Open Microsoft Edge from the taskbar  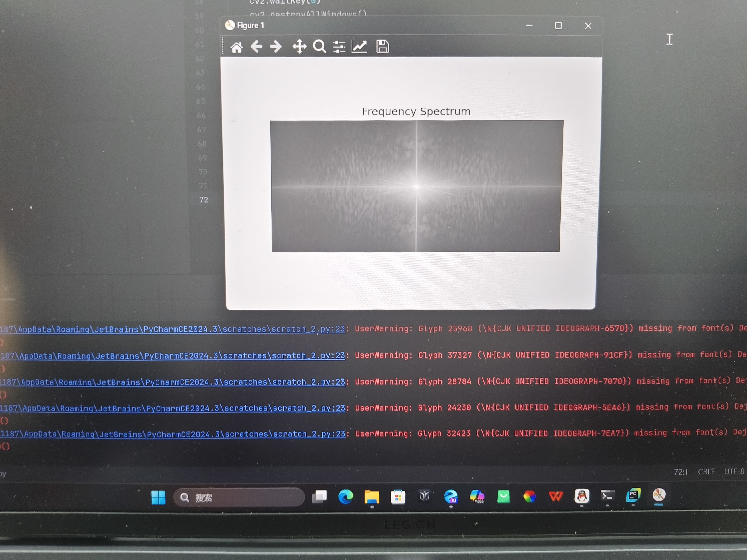click(x=345, y=497)
